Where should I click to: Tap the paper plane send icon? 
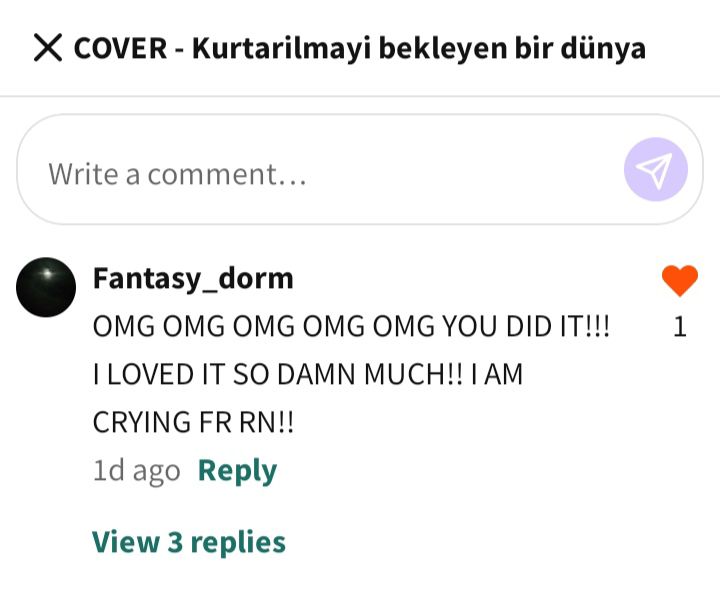(x=656, y=169)
